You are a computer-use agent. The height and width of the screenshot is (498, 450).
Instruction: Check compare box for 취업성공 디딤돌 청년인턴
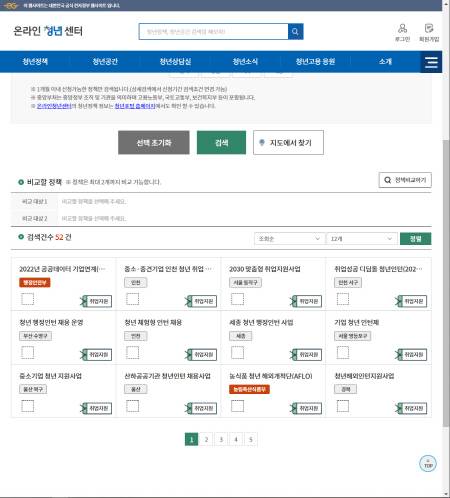pyautogui.click(x=343, y=299)
